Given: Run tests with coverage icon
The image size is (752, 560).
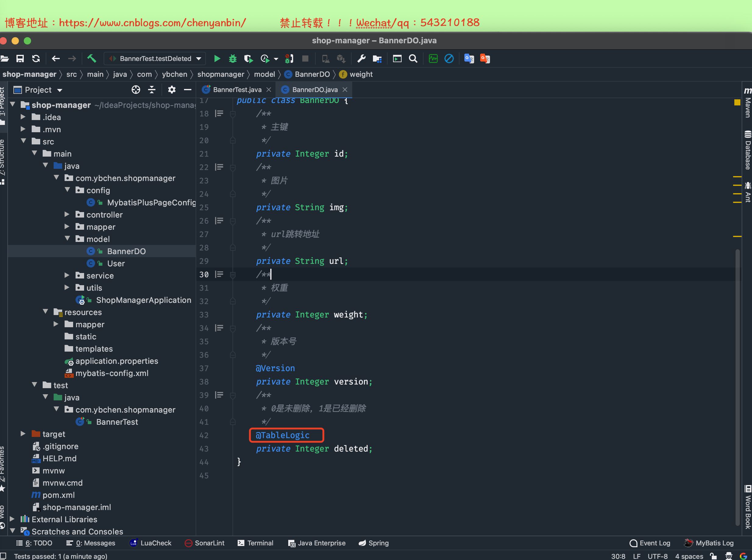Looking at the screenshot, I should click(249, 58).
